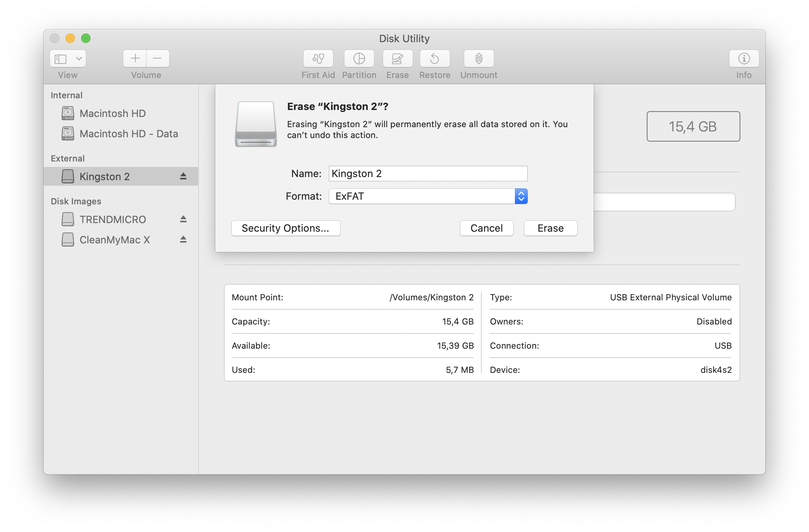Select Macintosh HD - Data volume
This screenshot has height=532, width=809.
[129, 133]
